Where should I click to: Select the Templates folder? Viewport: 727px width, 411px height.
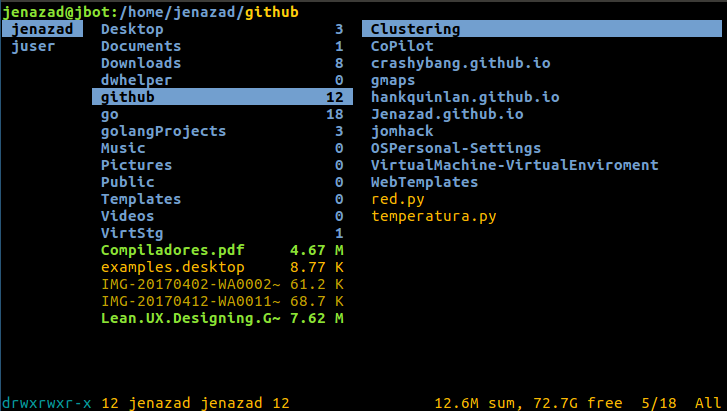(223, 199)
